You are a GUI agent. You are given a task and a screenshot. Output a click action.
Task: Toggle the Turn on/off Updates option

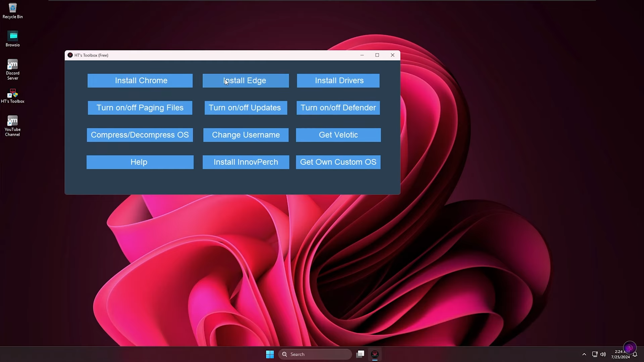point(246,108)
